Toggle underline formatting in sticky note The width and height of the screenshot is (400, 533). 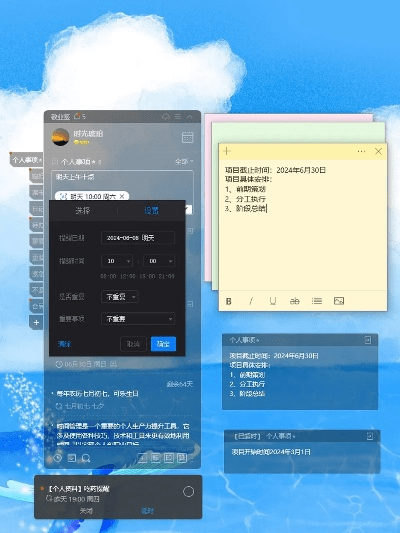[273, 301]
